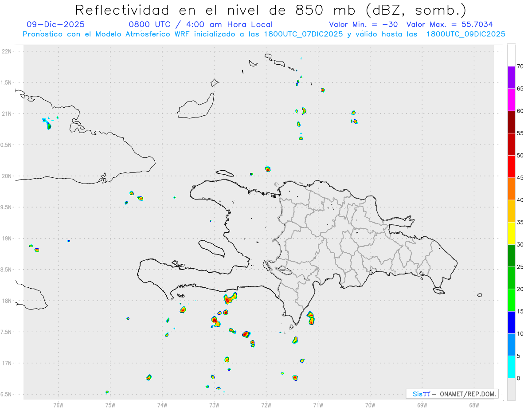The height and width of the screenshot is (411, 532).
Task: Click the '73W' longitude label
Action: 214,405
